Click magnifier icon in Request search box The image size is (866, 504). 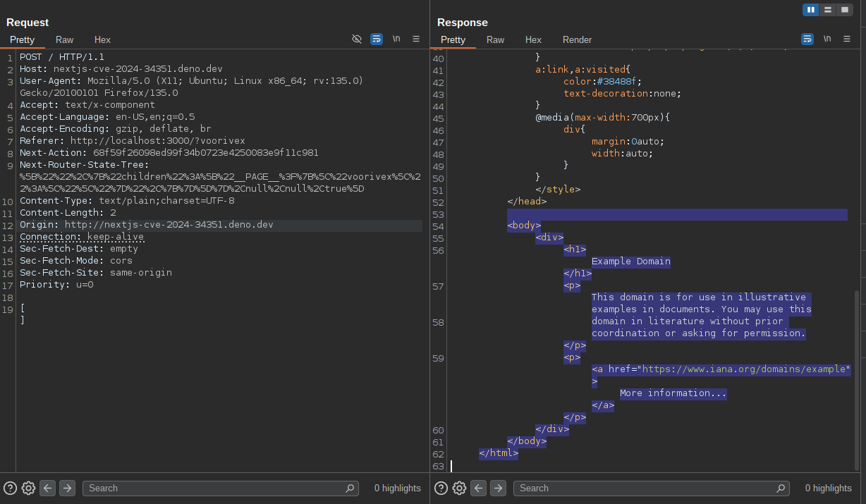(350, 488)
